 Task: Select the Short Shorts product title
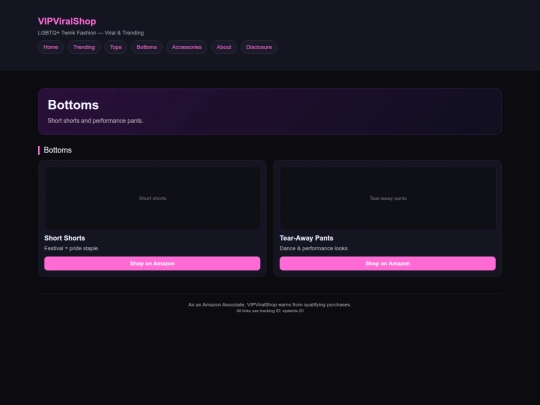65,238
